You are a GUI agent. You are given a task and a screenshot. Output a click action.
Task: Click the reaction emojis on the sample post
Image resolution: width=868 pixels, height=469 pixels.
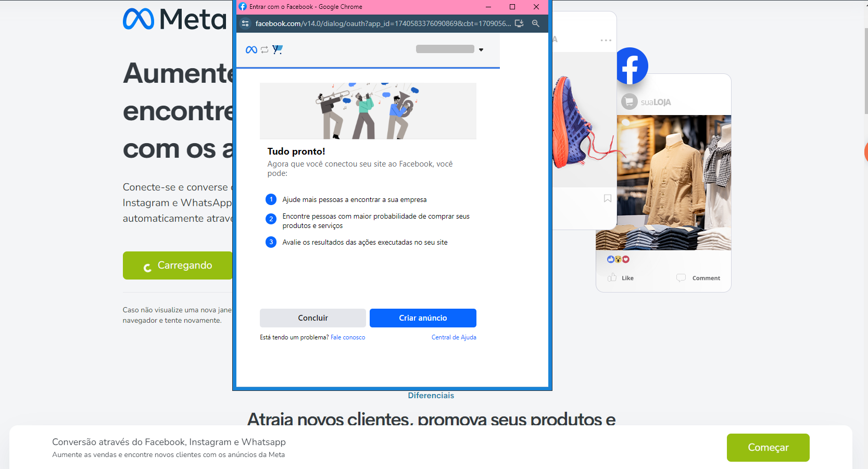(x=618, y=259)
